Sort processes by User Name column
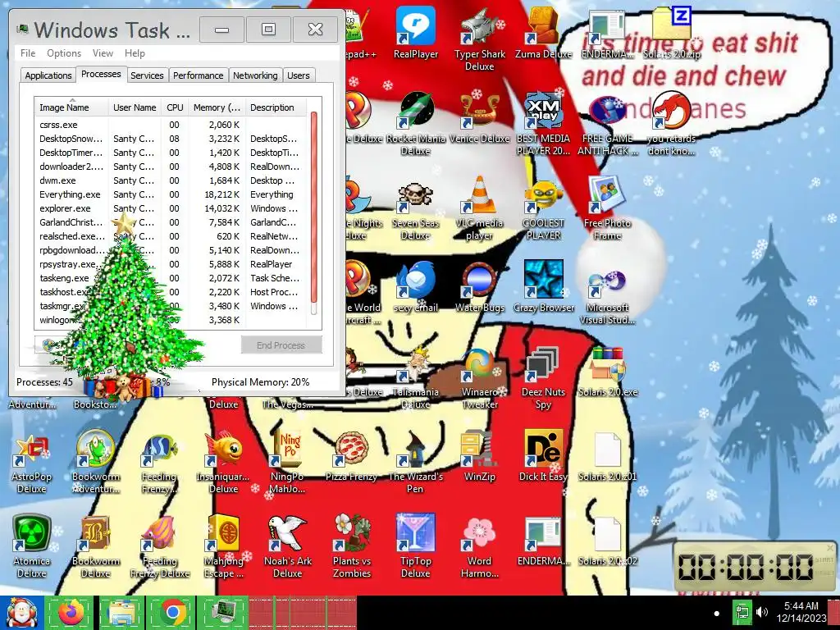The width and height of the screenshot is (840, 630). [x=135, y=107]
